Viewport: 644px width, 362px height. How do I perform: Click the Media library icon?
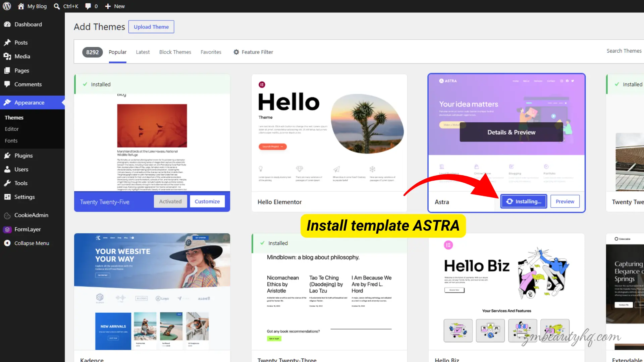coord(7,56)
